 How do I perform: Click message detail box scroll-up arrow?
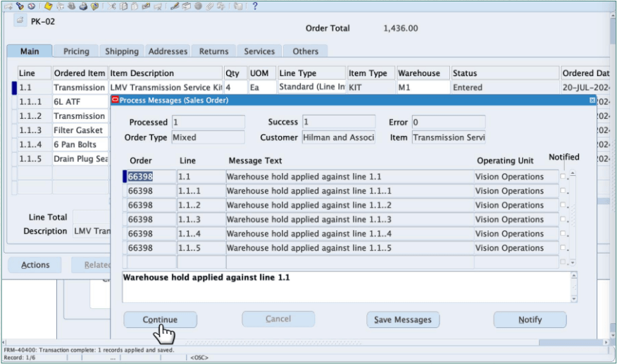click(574, 275)
